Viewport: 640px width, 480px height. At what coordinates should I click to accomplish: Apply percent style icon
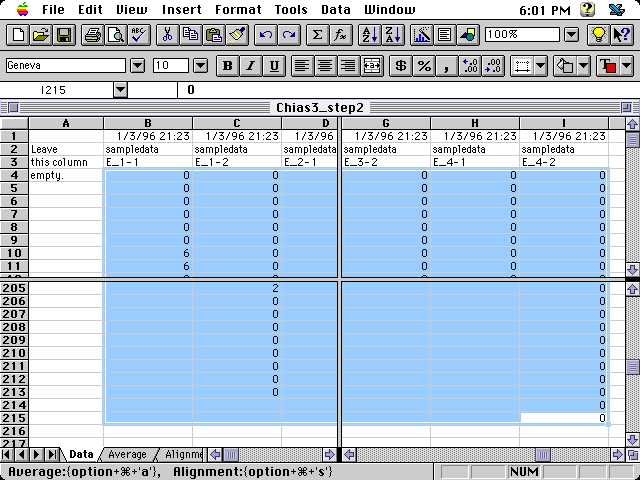click(x=424, y=66)
